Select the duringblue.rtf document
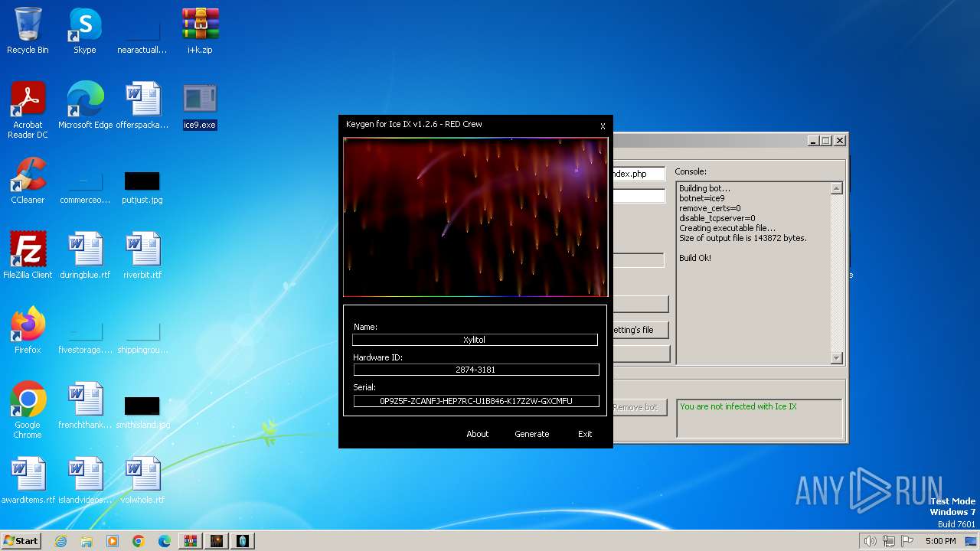Screen dimensions: 980x551 (x=85, y=255)
